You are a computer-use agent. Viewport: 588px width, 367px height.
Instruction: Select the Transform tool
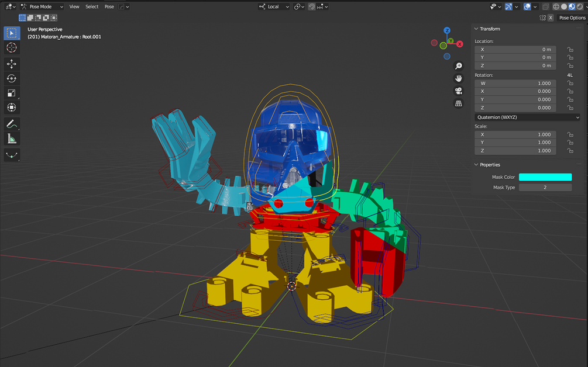click(x=12, y=108)
